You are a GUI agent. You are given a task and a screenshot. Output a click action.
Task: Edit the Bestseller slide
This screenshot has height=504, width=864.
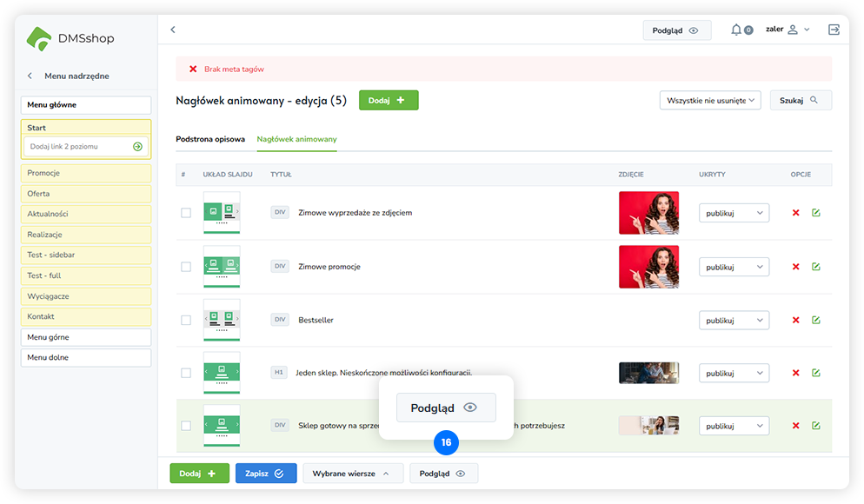(x=815, y=320)
